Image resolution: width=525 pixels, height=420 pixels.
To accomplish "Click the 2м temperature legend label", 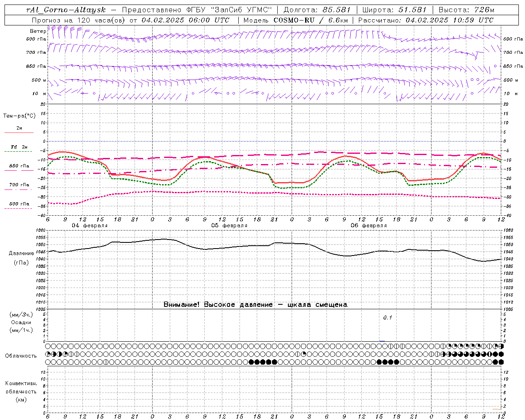I will click(19, 128).
